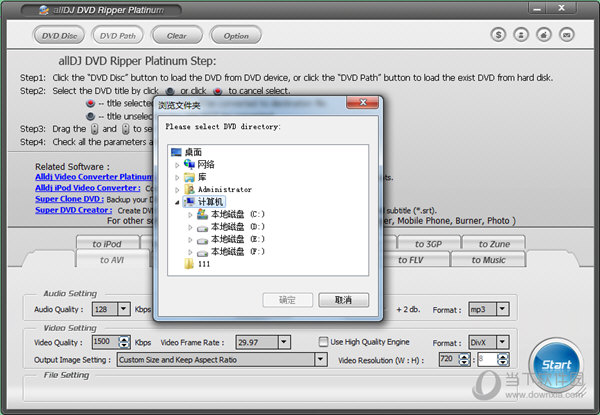Select 本地磁盘 (D:) drive
This screenshot has width=600, height=415.
pos(230,227)
